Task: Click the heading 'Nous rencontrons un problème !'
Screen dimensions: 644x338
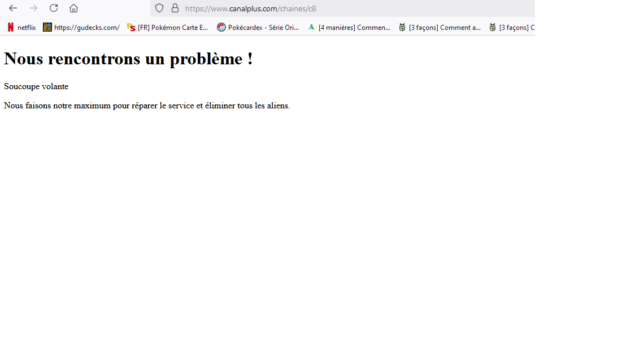Action: click(128, 59)
